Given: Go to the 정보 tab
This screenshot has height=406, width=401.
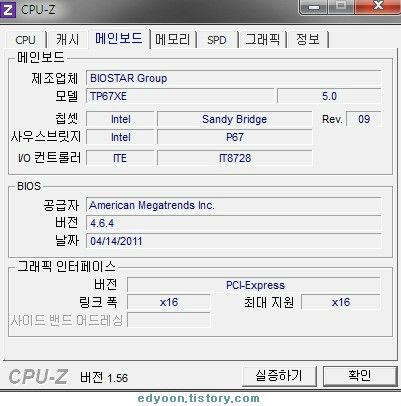Looking at the screenshot, I should click(308, 40).
